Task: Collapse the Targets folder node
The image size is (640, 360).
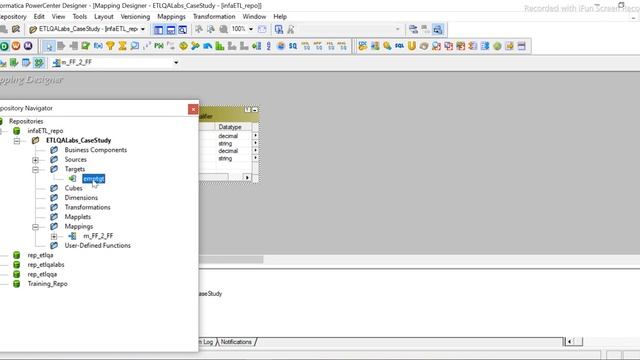Action: point(36,169)
